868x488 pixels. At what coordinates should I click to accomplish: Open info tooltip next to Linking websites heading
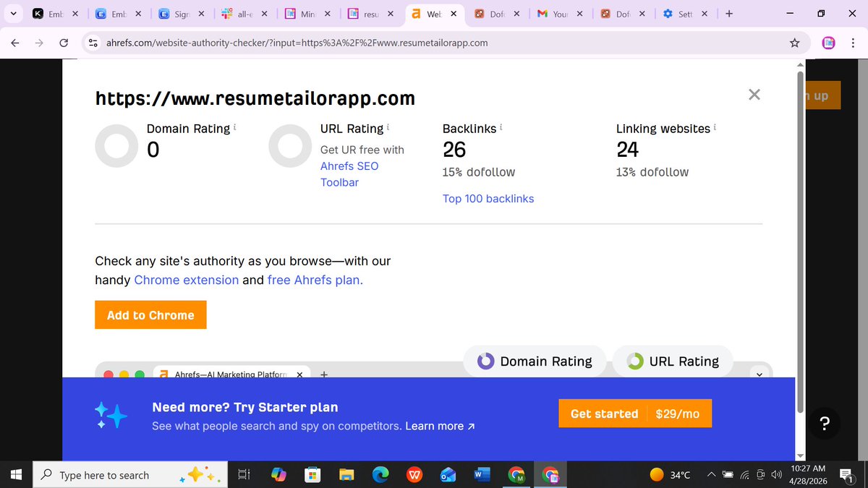(715, 127)
